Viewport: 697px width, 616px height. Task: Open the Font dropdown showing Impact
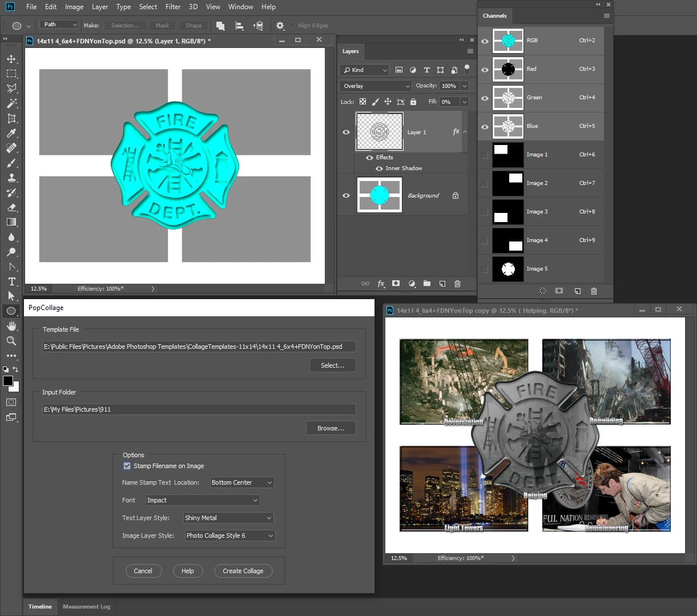(x=203, y=500)
